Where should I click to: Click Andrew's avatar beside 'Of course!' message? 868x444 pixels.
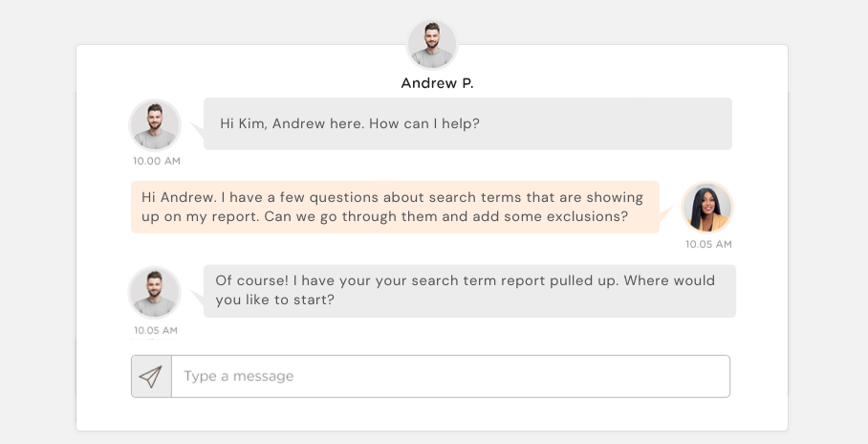(155, 292)
